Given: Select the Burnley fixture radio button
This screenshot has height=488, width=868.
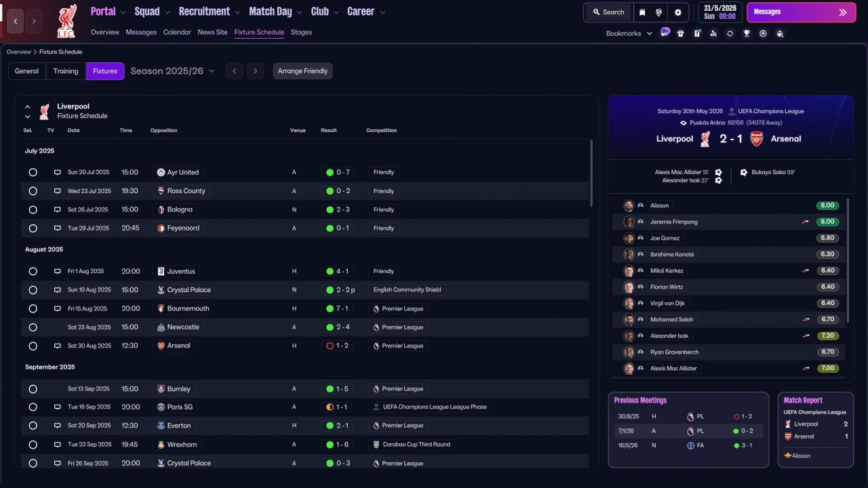Looking at the screenshot, I should pos(33,389).
